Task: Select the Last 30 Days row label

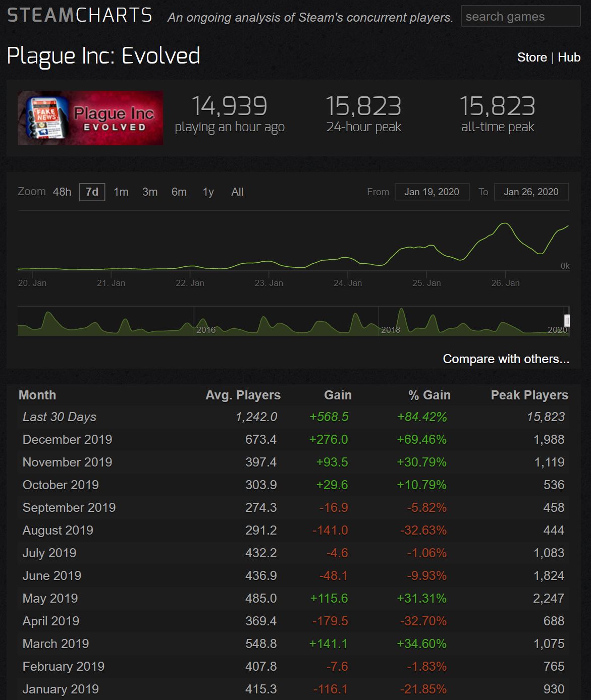Action: 60,417
